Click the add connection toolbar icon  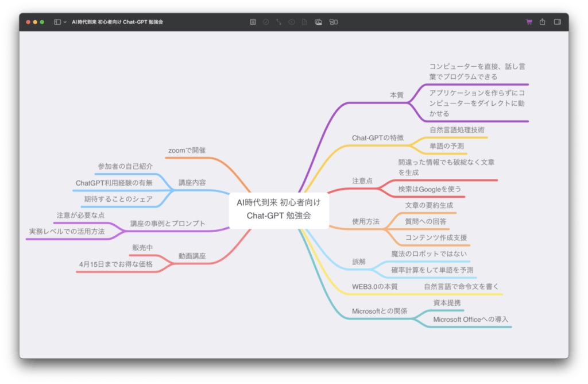click(x=278, y=22)
